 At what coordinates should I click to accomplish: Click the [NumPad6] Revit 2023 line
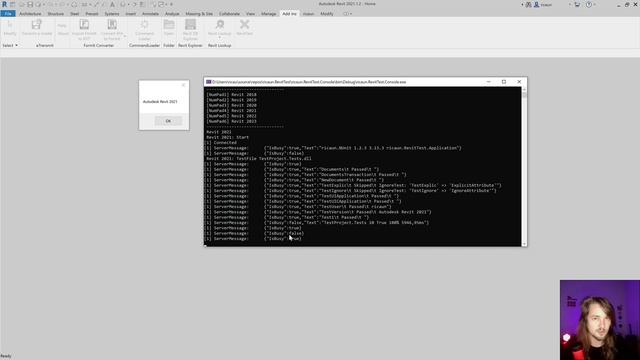(x=231, y=121)
